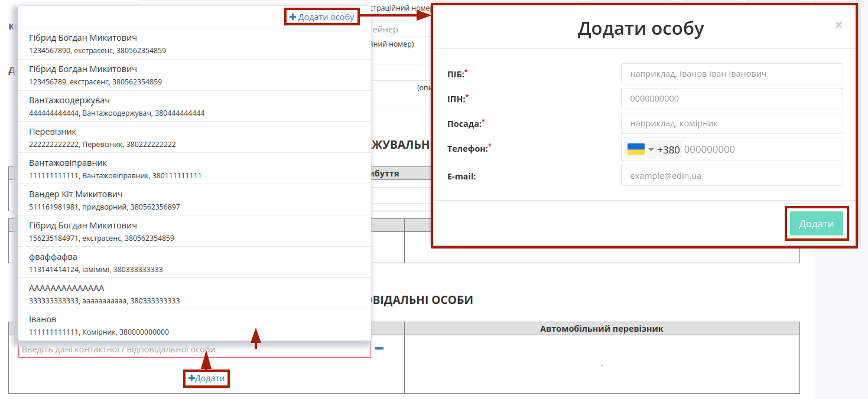
Task: Close the Додати особу dialog
Action: click(838, 25)
